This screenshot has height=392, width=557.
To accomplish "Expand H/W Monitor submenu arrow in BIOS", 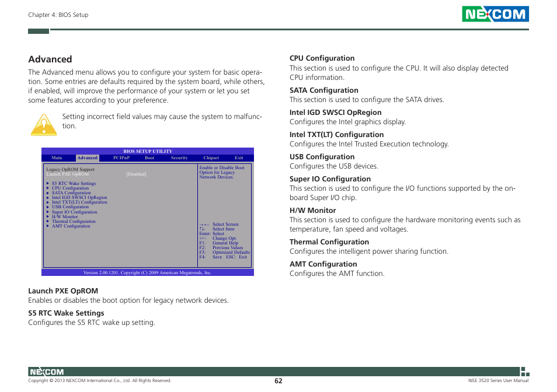I will pyautogui.click(x=48, y=216).
